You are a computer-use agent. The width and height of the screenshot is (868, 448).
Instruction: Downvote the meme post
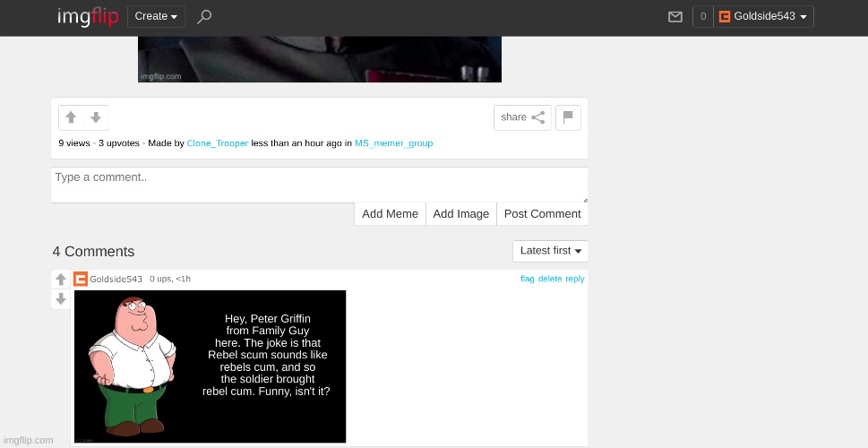96,117
